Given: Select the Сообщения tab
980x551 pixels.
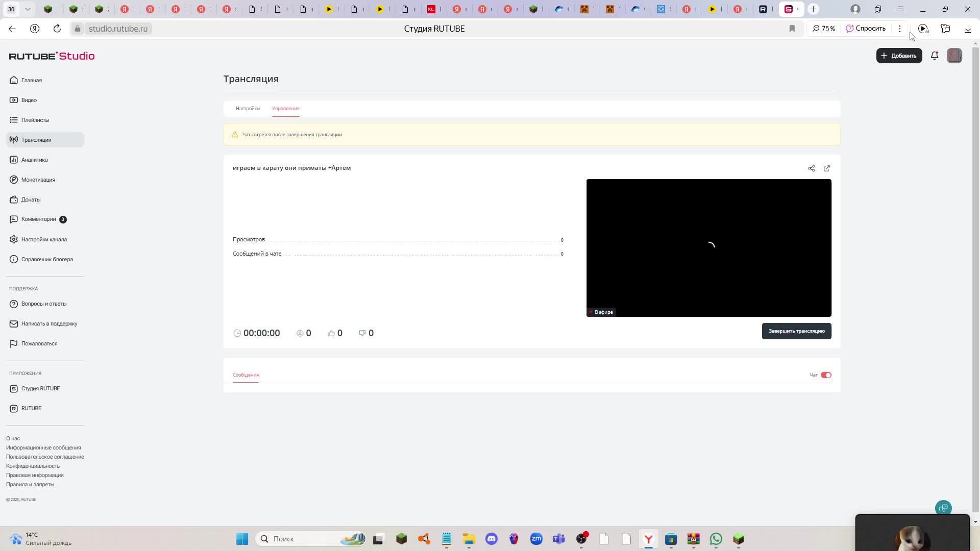Looking at the screenshot, I should [x=246, y=375].
